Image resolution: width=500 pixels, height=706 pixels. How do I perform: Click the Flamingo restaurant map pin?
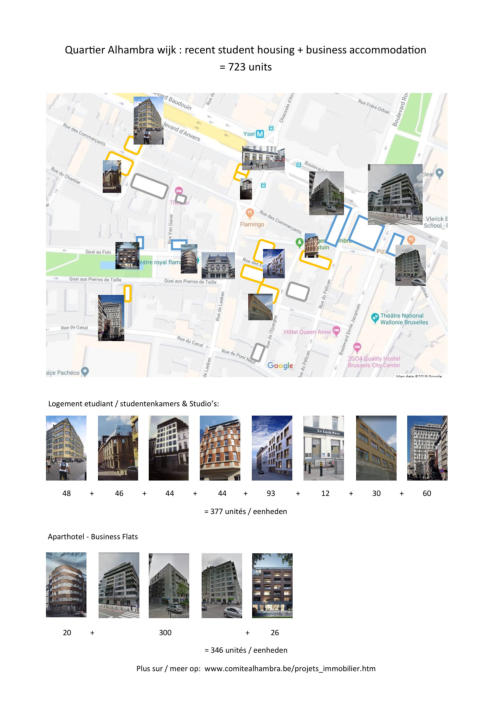point(249,213)
